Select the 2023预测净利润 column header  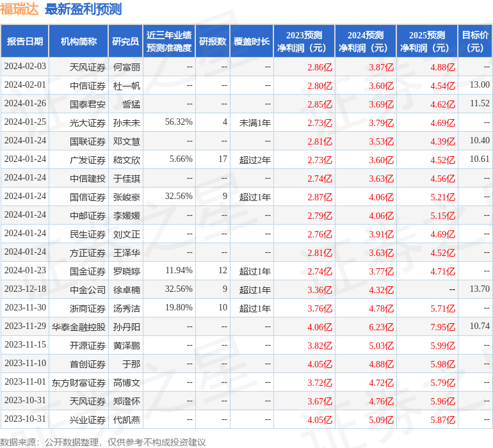click(304, 41)
